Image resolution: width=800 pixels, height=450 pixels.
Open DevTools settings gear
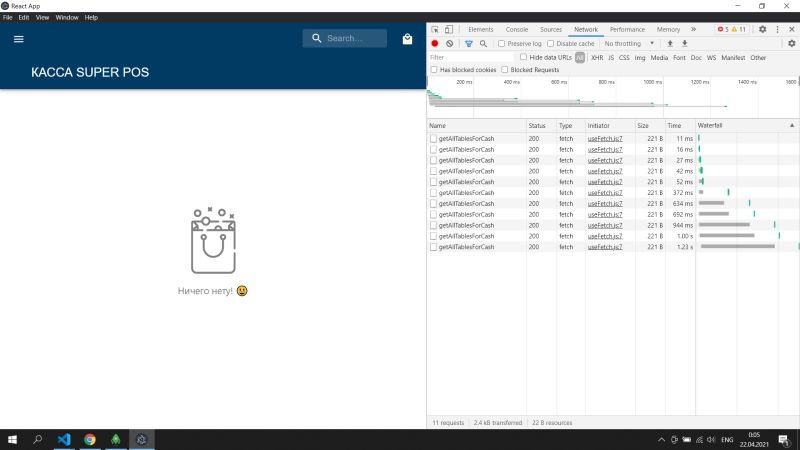pos(762,30)
